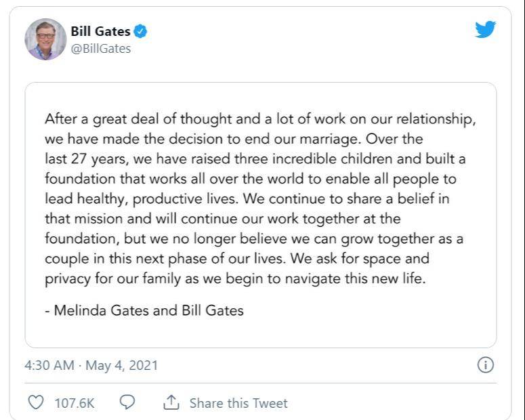Click the line starting 'After a great deal'
Image resolution: width=525 pixels, height=420 pixels.
click(260, 120)
